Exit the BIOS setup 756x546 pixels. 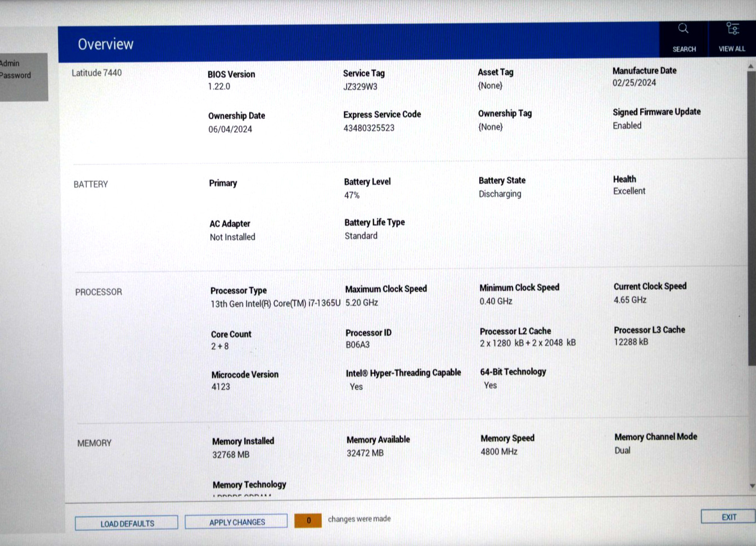pyautogui.click(x=728, y=517)
